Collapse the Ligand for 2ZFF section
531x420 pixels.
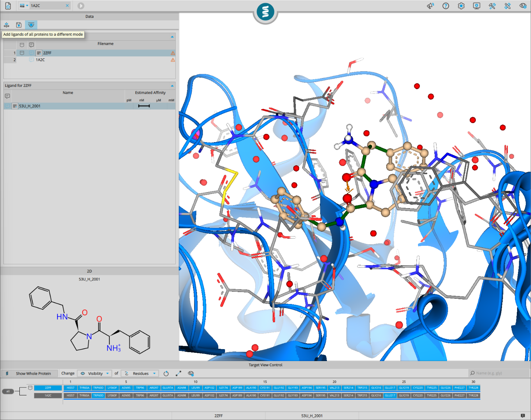click(x=172, y=86)
